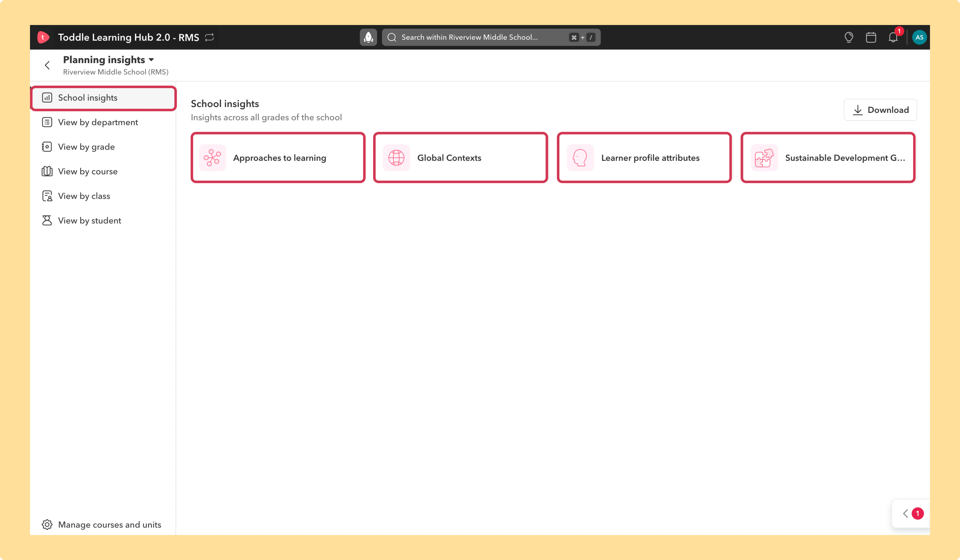Select View by course
The width and height of the screenshot is (960, 560).
[x=103, y=171]
